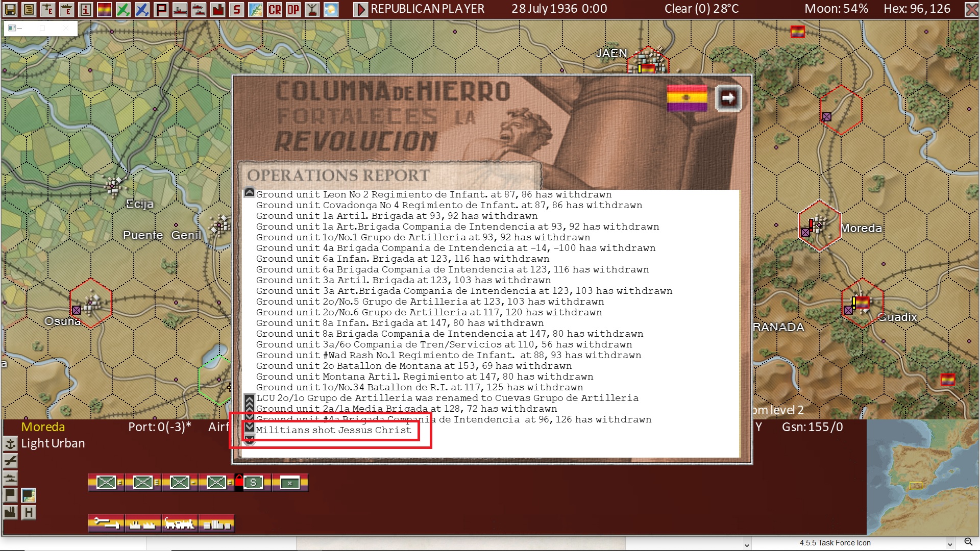Open the green aircraft list icon
Screen dimensions: 980x551
click(123, 9)
